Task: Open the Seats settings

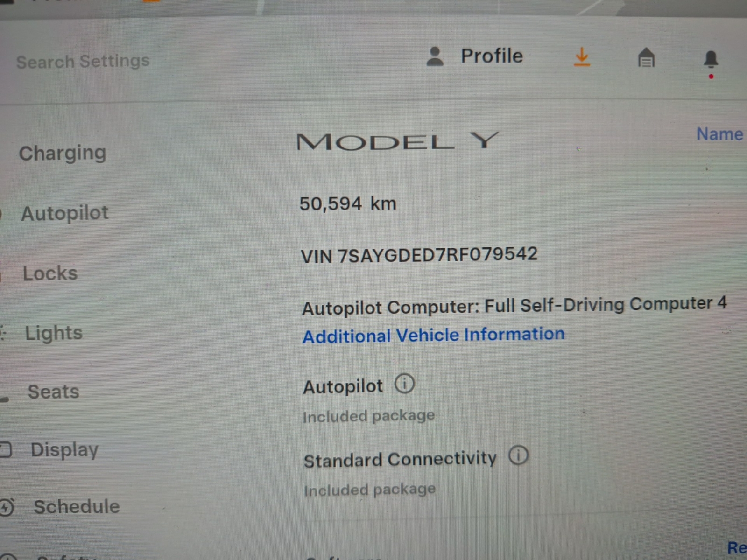Action: 54,392
